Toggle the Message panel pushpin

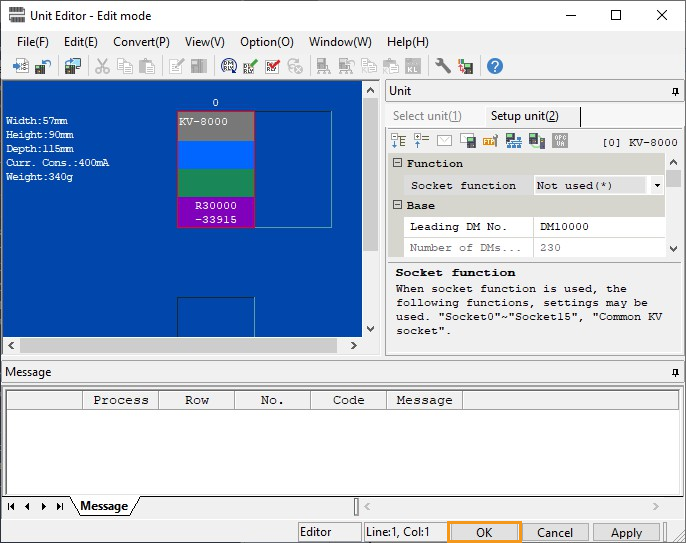[x=675, y=372]
